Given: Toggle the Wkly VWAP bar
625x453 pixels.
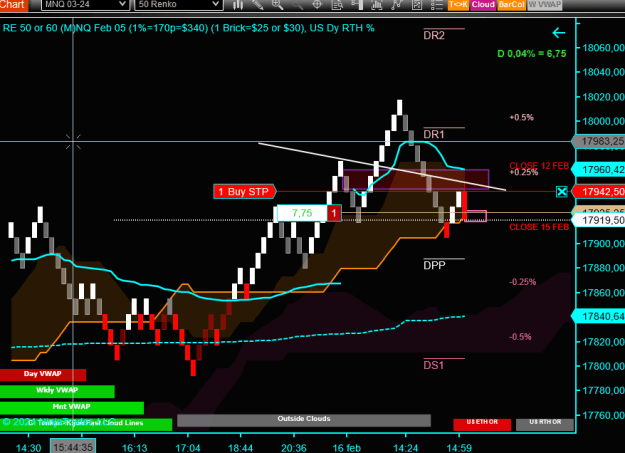Looking at the screenshot, I should tap(57, 391).
